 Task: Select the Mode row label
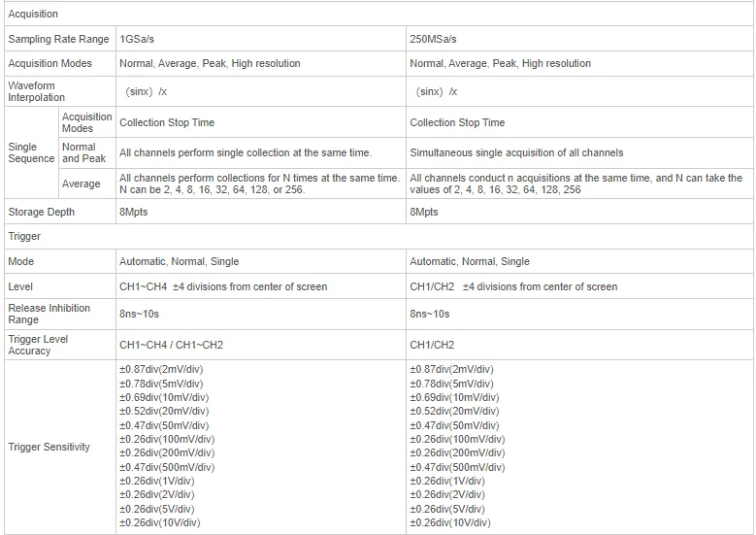20,261
